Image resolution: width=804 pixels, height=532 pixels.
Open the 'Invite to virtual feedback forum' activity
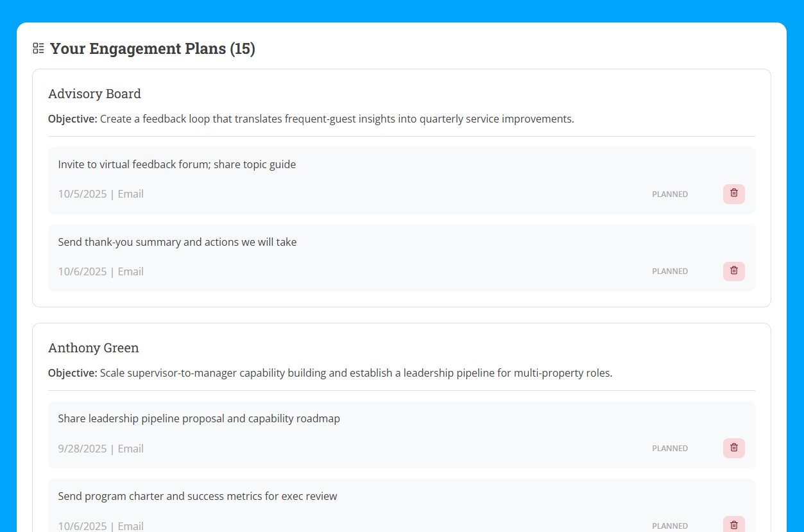tap(177, 164)
